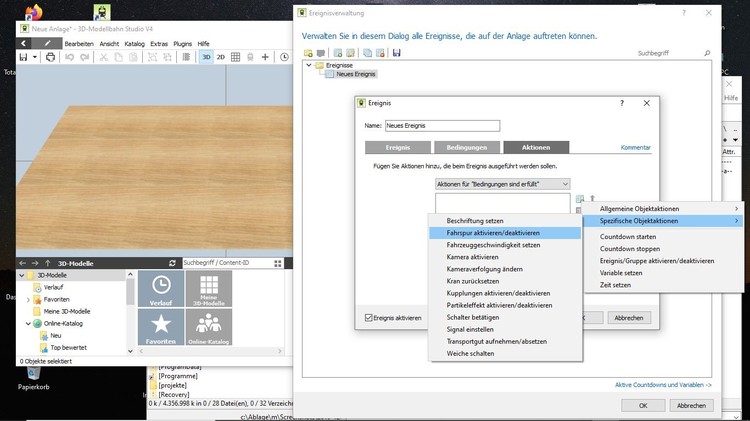
Task: Click the pencil edit mode button
Action: [47, 43]
